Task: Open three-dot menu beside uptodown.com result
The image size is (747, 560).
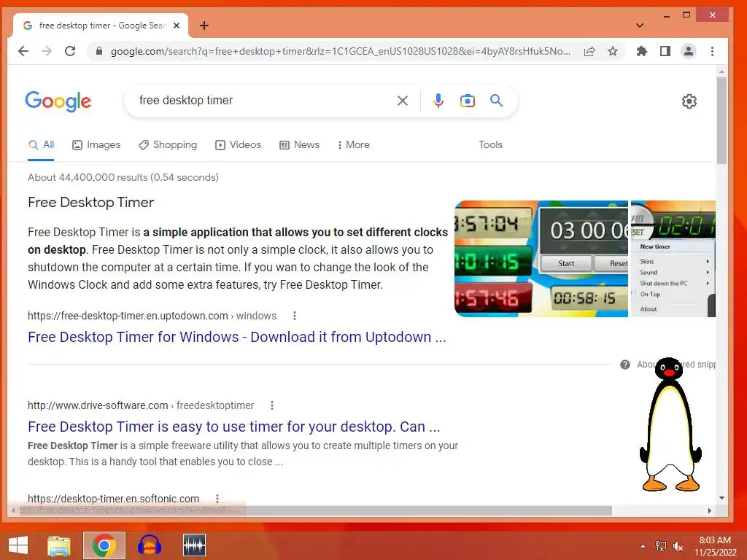Action: point(295,316)
